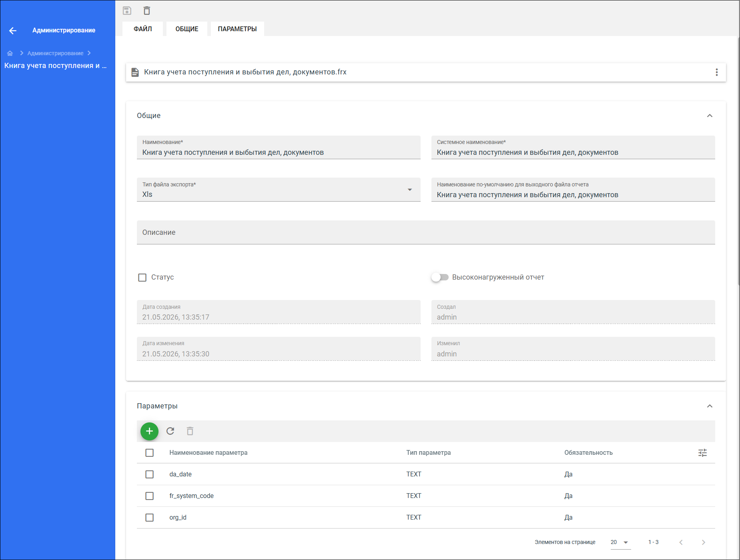Viewport: 740px width, 560px height.
Task: Click the Наименование input field
Action: [x=279, y=147]
